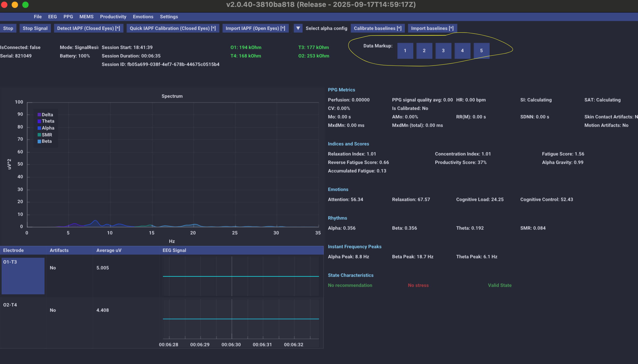Click the SMR legend color swatch
Screen dimensions: 638x364
coord(39,135)
